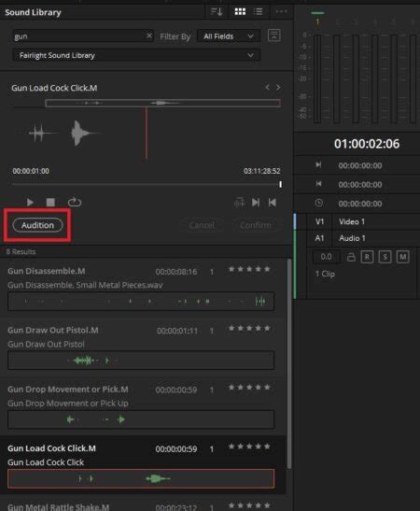This screenshot has height=511, width=420.
Task: Switch Sound Library to grid view
Action: pos(240,12)
